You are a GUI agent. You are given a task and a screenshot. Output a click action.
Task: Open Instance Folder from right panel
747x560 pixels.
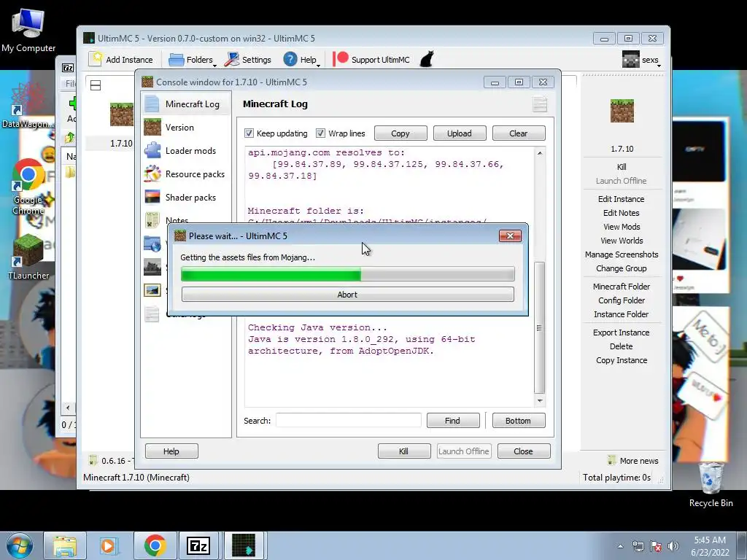click(622, 314)
